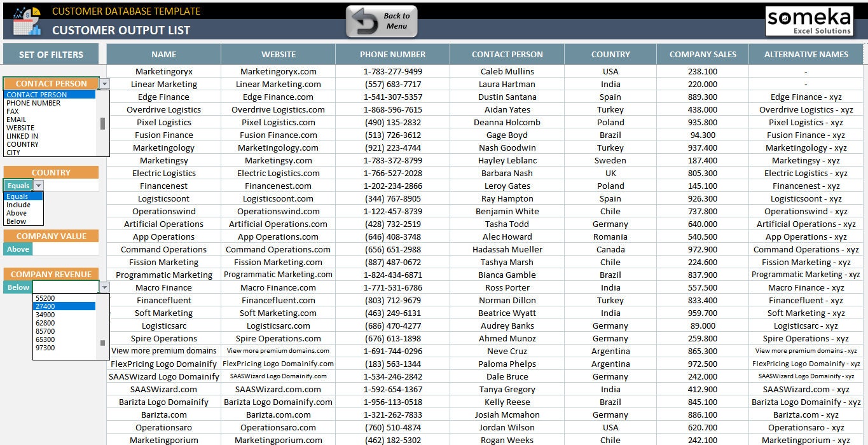Open the Equals condition dropdown under COUNTRY
868x445 pixels.
[38, 185]
